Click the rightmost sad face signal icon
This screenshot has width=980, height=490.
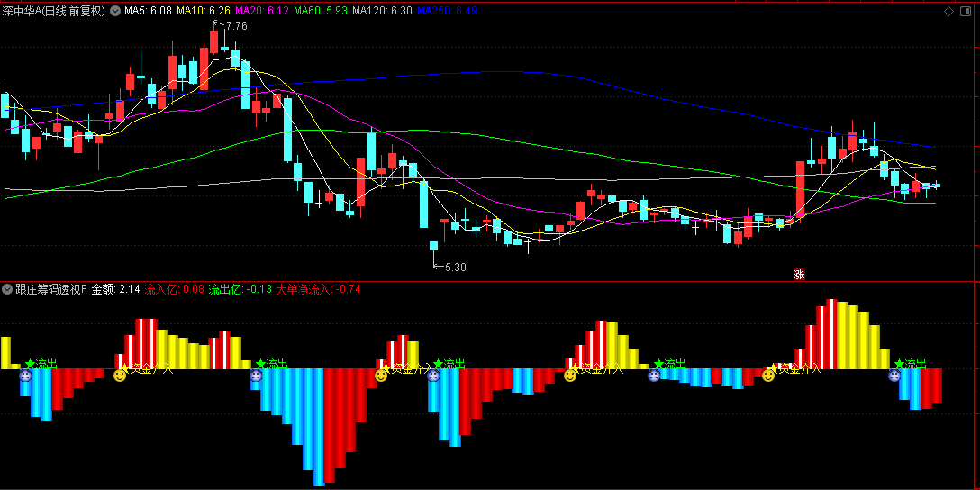click(x=894, y=376)
